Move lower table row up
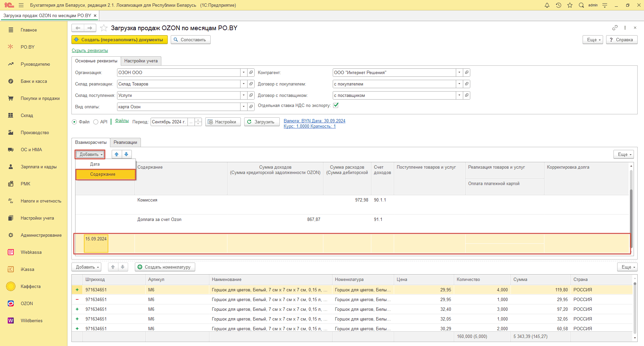This screenshot has width=644, height=346. click(x=113, y=267)
